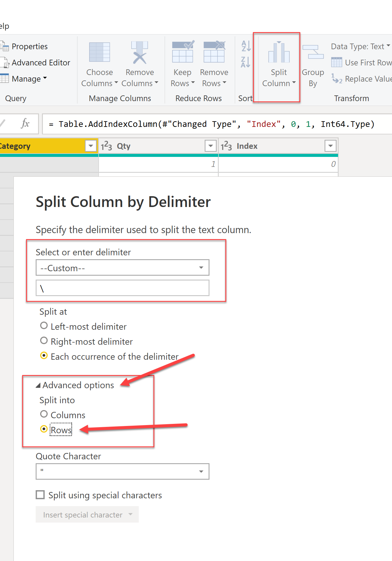Screen dimensions: 392x561
Task: Choose split into Rows radio button
Action: pos(44,429)
